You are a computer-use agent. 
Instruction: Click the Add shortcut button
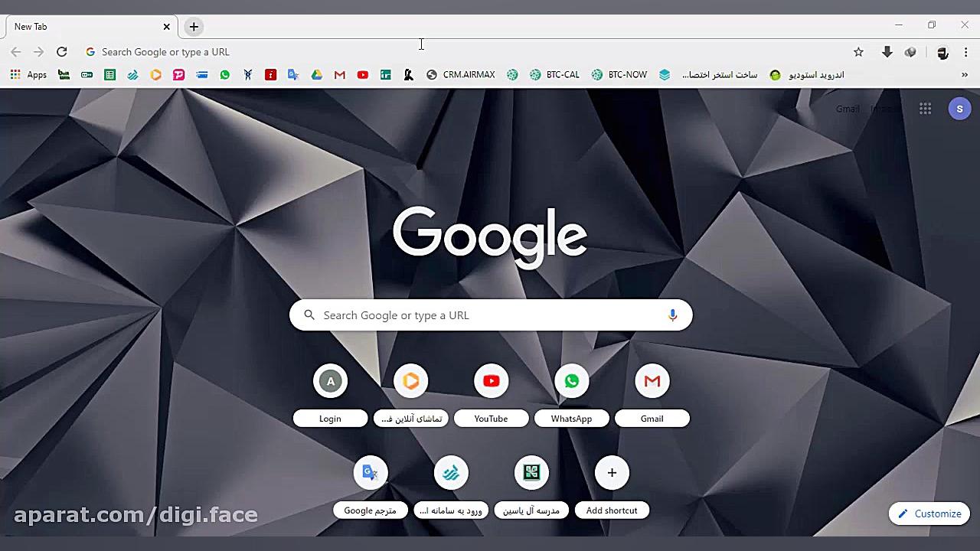pyautogui.click(x=612, y=488)
